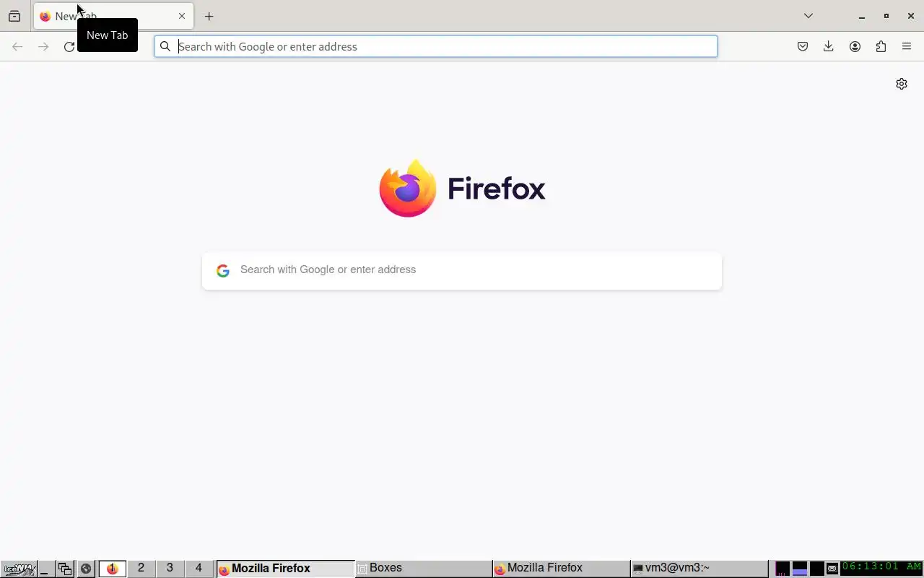924x578 pixels.
Task: Show desktop from the taskbar
Action: pos(45,569)
